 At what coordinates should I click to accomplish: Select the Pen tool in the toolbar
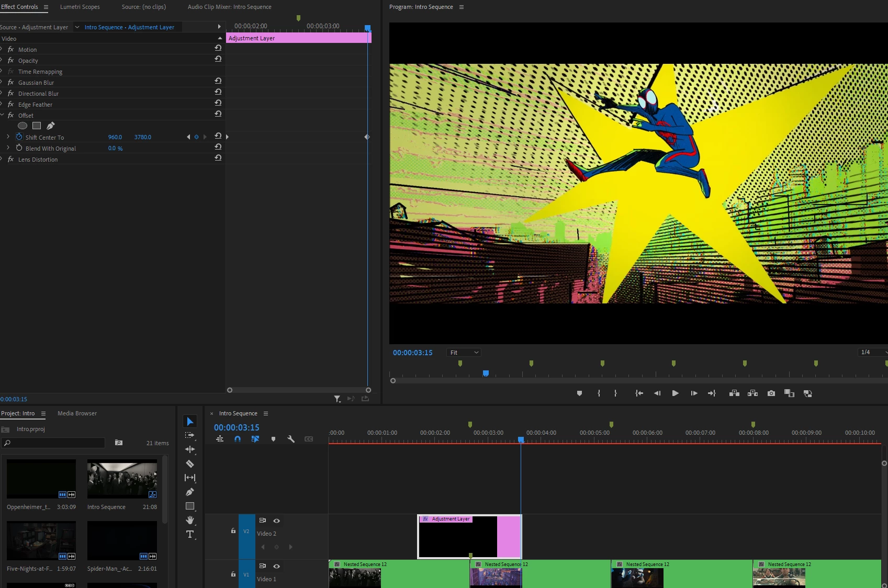190,492
